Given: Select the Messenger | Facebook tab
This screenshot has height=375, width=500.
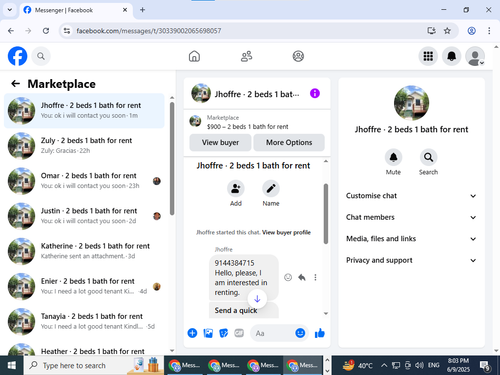Looking at the screenshot, I should click(76, 10).
